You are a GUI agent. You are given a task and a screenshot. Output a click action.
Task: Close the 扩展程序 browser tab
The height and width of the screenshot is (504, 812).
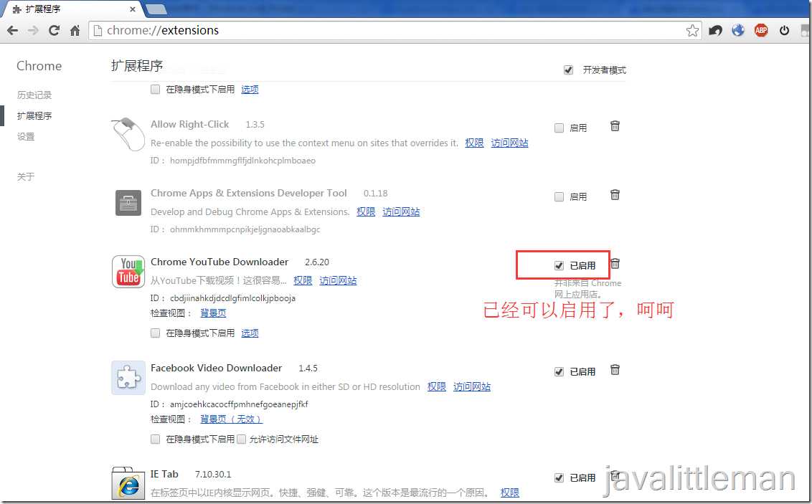click(133, 9)
